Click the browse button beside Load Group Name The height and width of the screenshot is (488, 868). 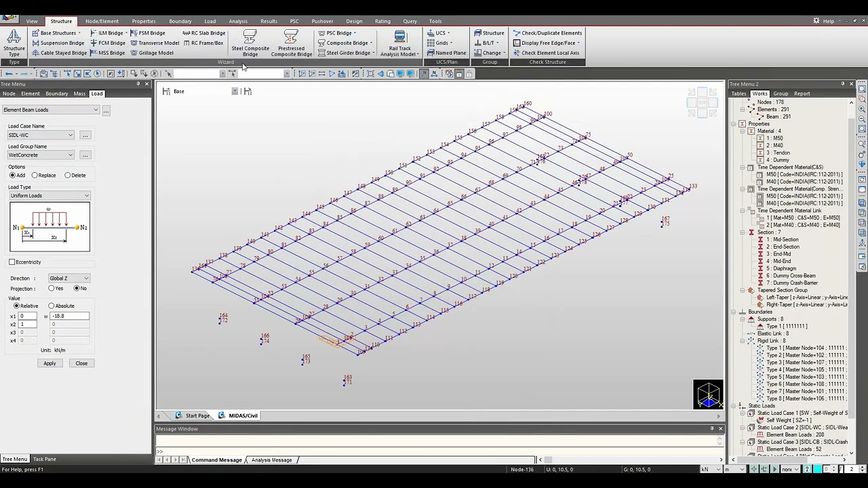tap(85, 155)
